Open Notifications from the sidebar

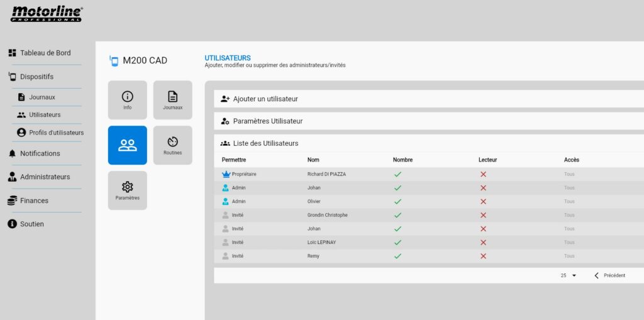(x=40, y=153)
